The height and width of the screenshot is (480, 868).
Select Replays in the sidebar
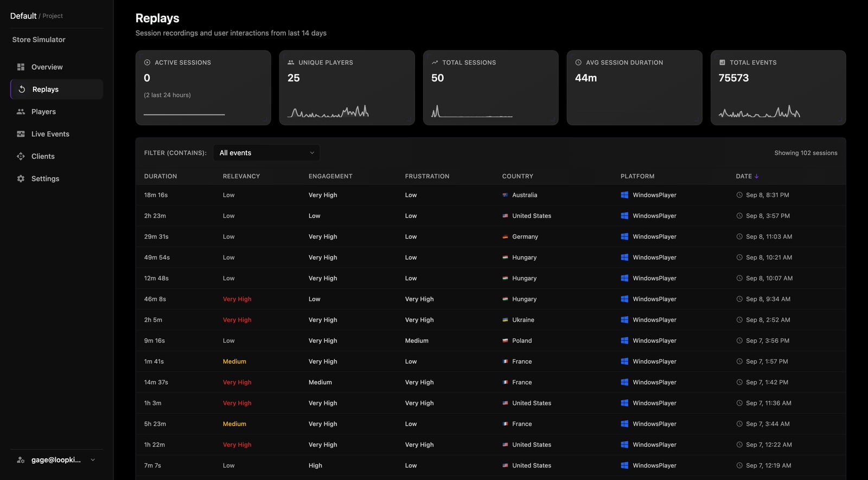click(56, 89)
